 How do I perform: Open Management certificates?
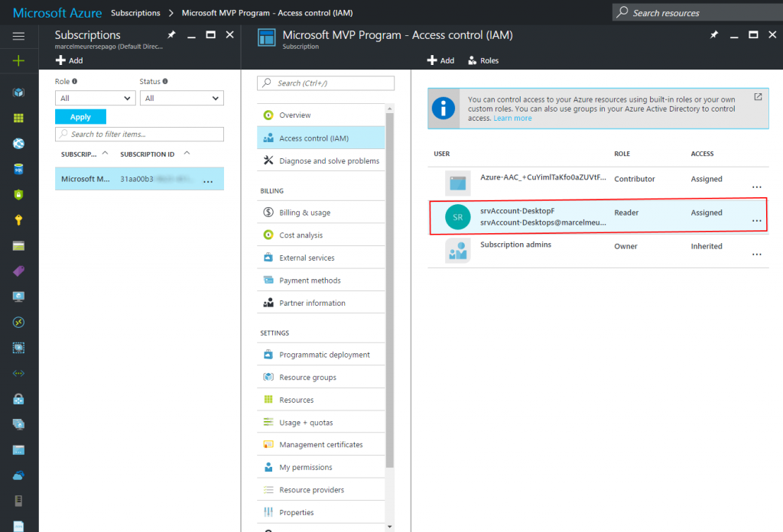coord(320,445)
